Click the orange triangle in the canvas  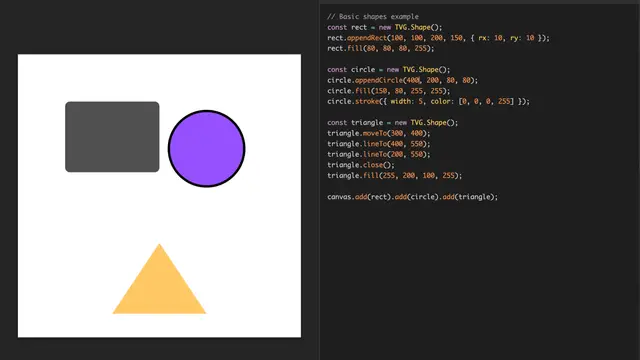point(159,279)
